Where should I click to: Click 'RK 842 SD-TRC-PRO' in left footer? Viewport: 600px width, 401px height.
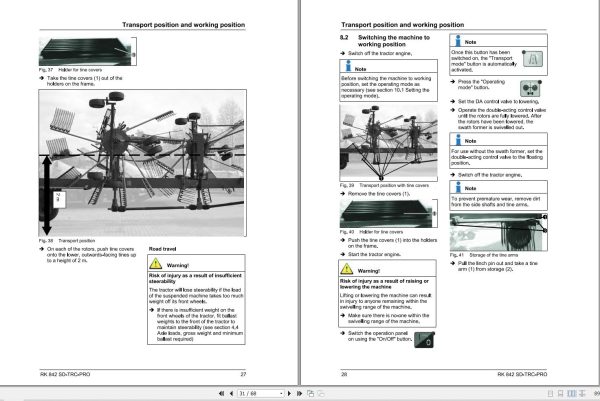pos(65,374)
